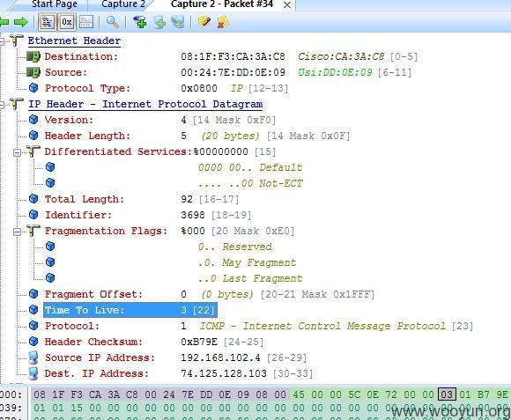This screenshot has height=420, width=511.
Task: Collapse the IP Header section
Action: coord(2,105)
